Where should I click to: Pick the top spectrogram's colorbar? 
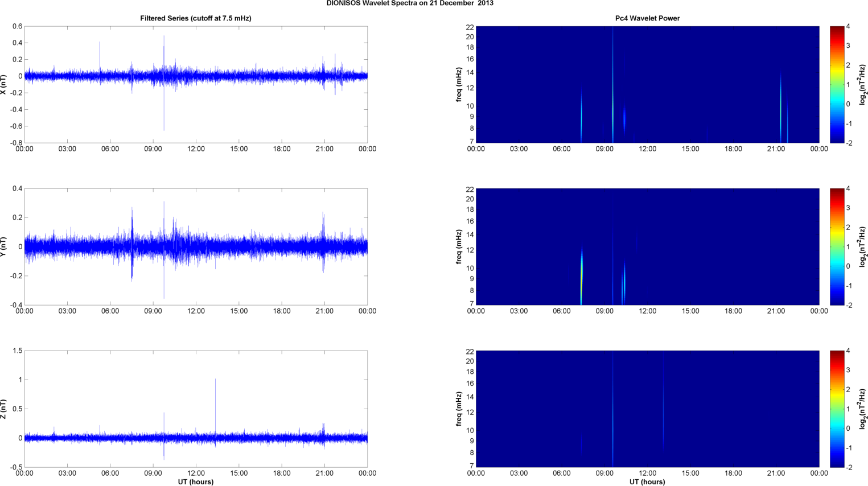tap(837, 84)
